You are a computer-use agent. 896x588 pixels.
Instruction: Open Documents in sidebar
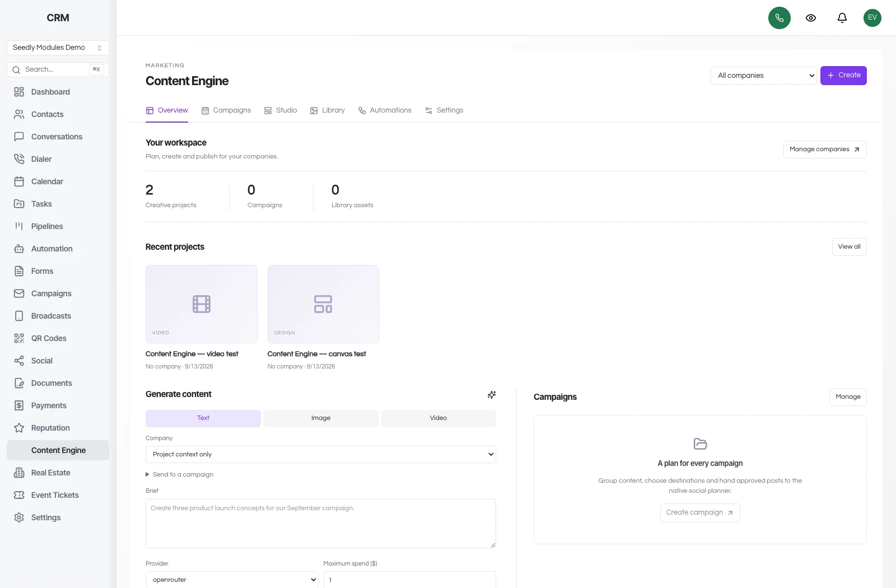[58, 383]
